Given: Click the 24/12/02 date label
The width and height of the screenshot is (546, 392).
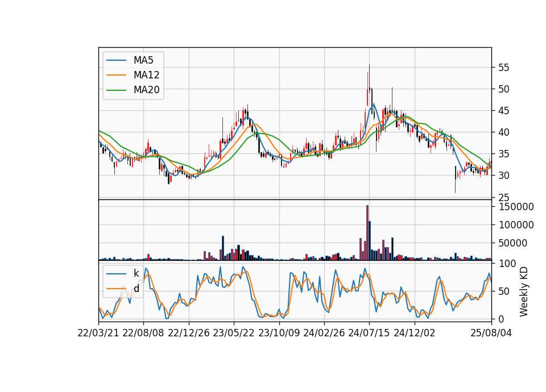Looking at the screenshot, I should (x=415, y=333).
